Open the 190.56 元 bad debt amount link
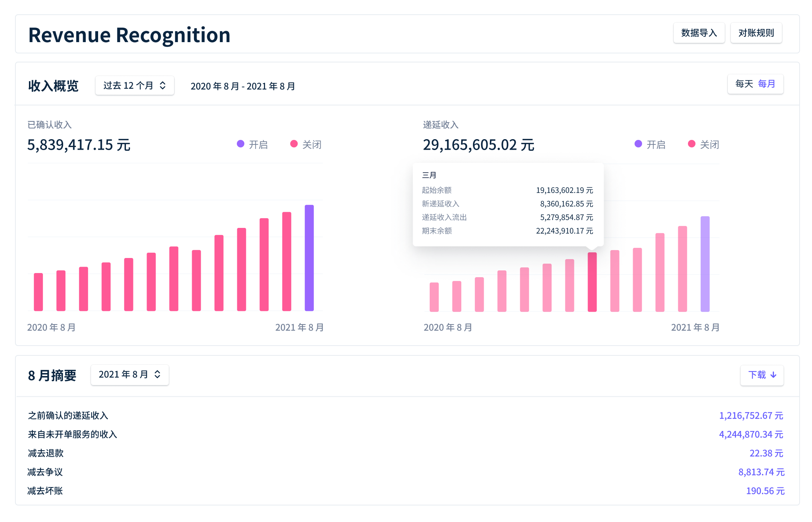Screen dimensions: 812x522 (765, 491)
